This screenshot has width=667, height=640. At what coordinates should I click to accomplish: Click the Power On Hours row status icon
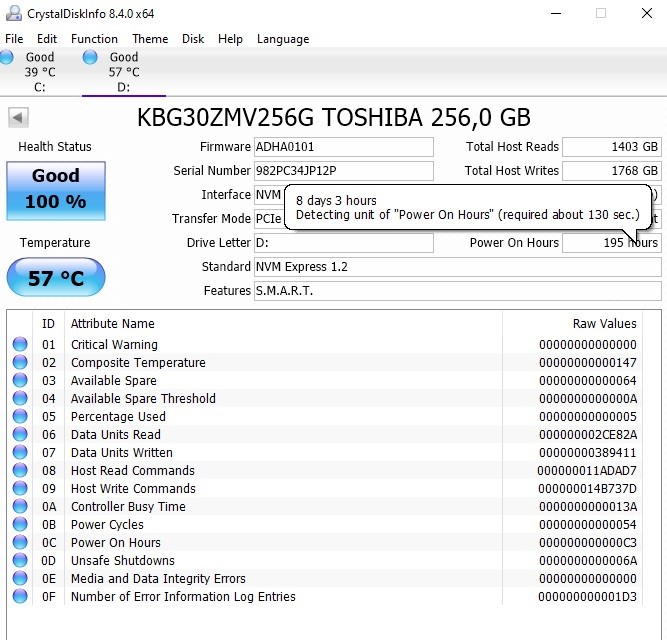[20, 542]
